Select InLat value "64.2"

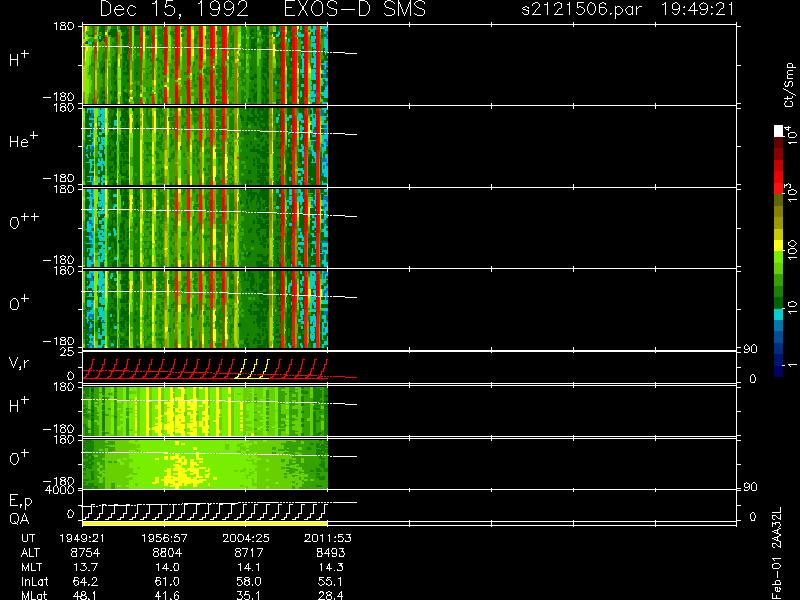point(85,581)
